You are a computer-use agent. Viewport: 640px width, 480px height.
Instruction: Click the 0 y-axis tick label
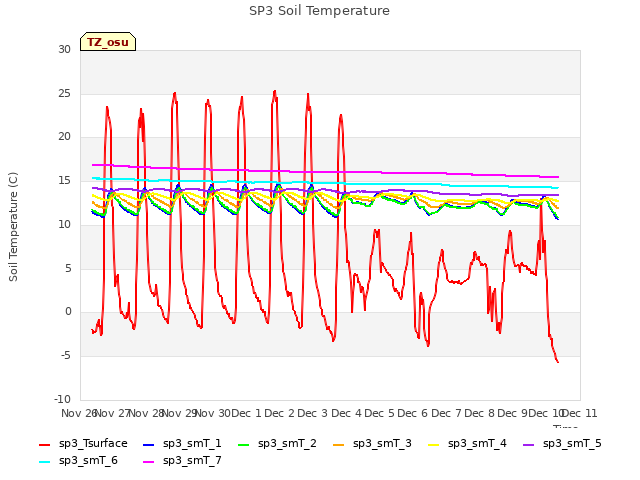click(68, 312)
